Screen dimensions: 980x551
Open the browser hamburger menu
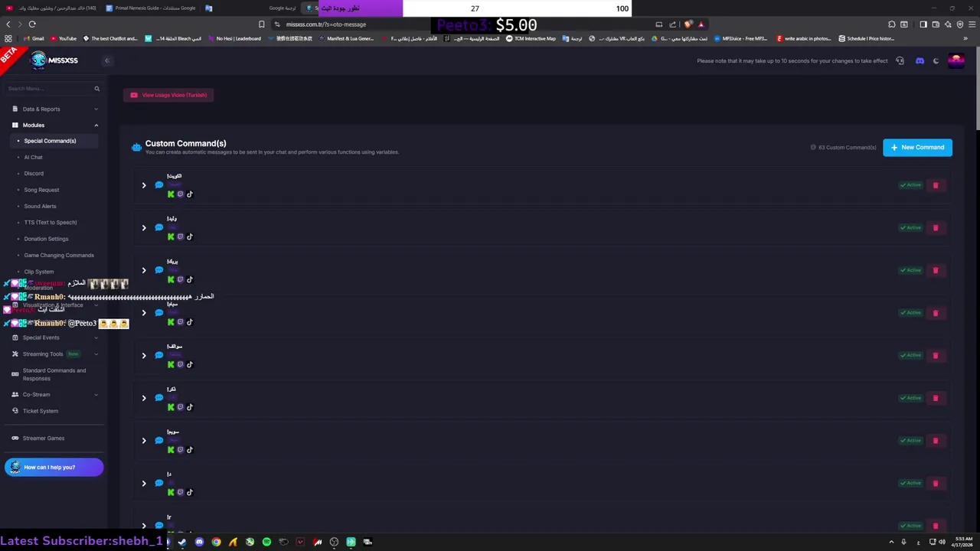[x=971, y=24]
